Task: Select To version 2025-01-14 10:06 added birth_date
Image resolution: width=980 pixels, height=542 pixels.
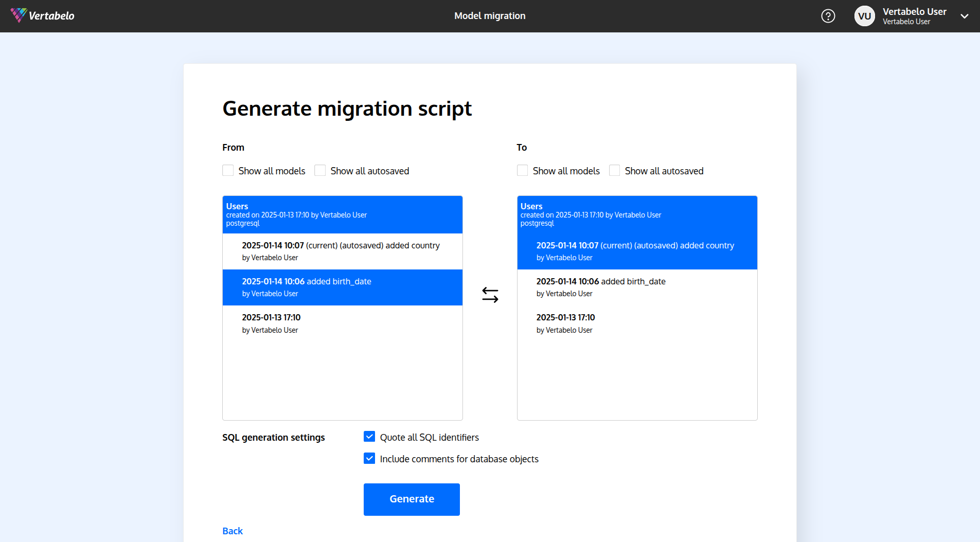Action: tap(637, 287)
